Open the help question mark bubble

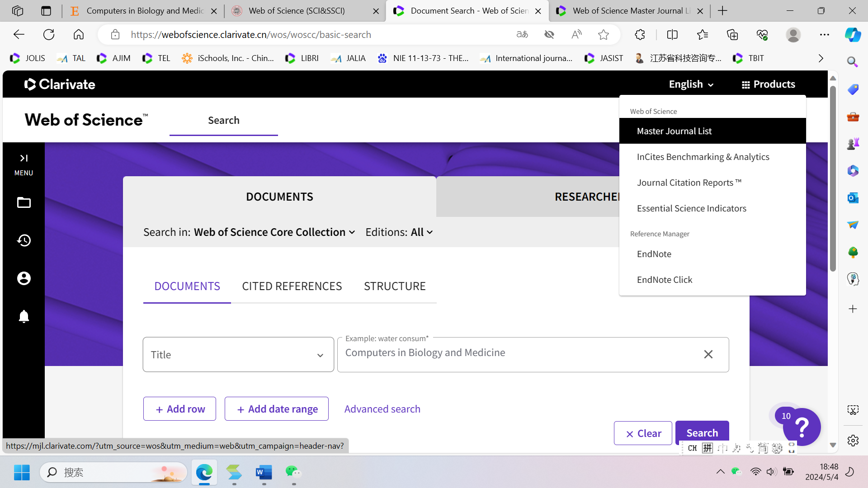(x=802, y=427)
